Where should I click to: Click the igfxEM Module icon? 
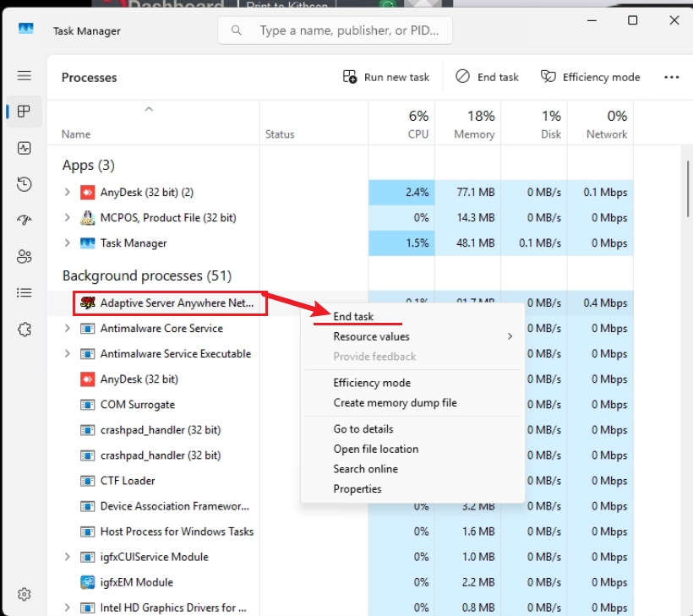[88, 582]
